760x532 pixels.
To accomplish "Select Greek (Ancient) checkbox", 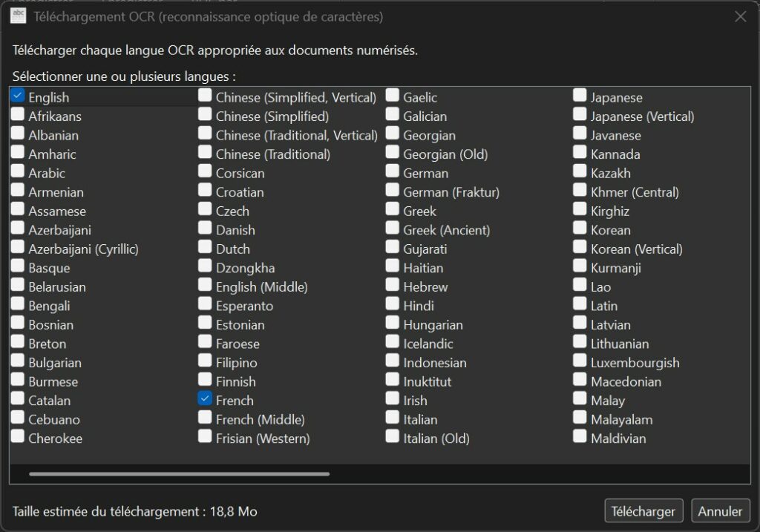I will click(x=393, y=229).
